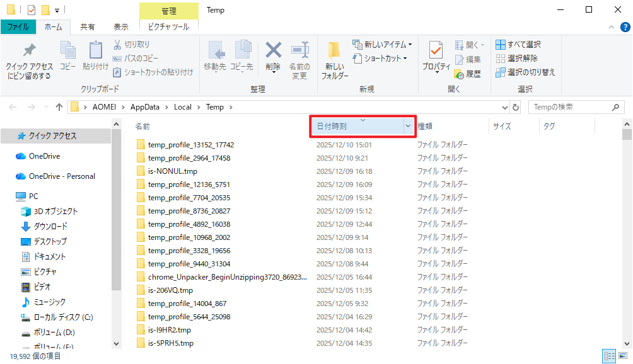Refresh the folder view using the reload icon
Viewport: 633px width, 364px height.
pyautogui.click(x=516, y=107)
